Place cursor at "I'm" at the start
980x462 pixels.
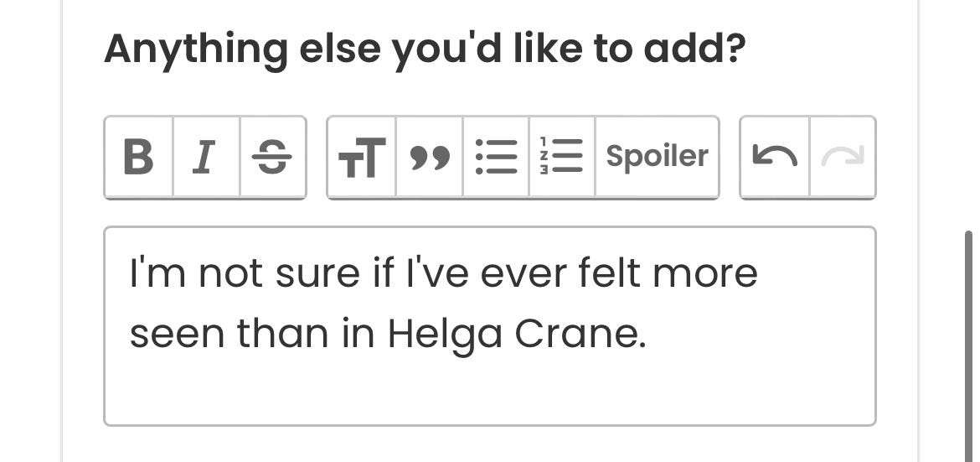tap(157, 273)
